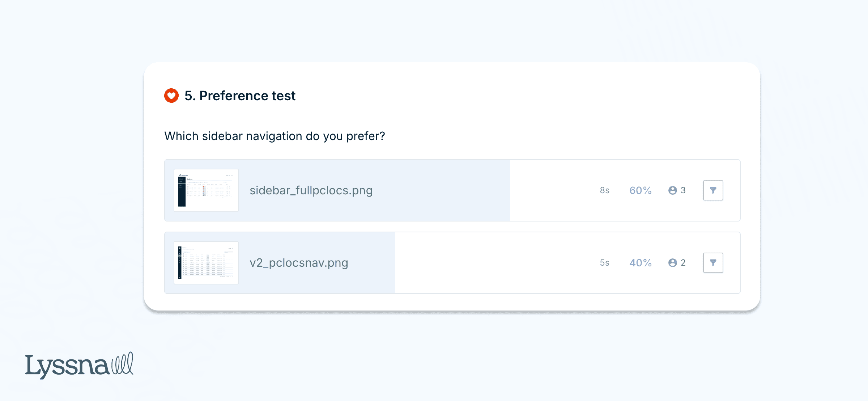Screen dimensions: 868x401
Task: Click the red heart preference test icon
Action: point(171,96)
